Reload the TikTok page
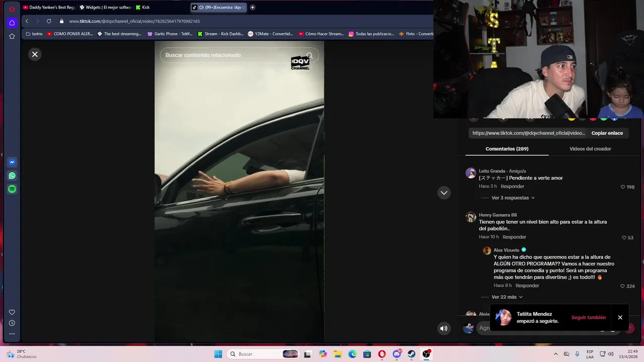 [x=49, y=21]
